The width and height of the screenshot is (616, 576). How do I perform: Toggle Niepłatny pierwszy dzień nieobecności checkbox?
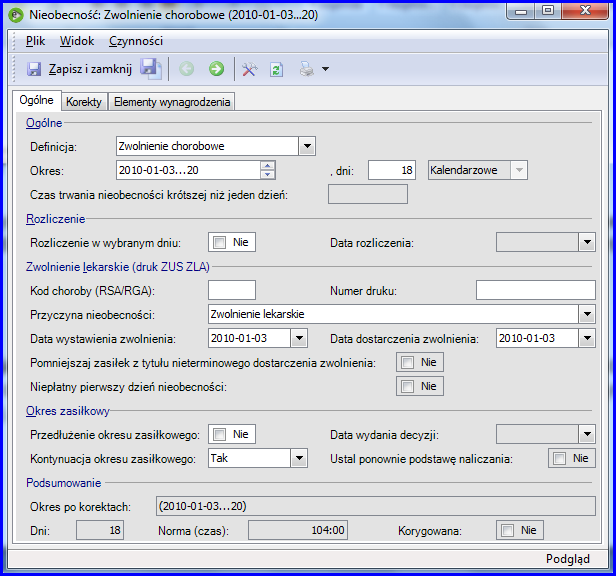pyautogui.click(x=407, y=386)
